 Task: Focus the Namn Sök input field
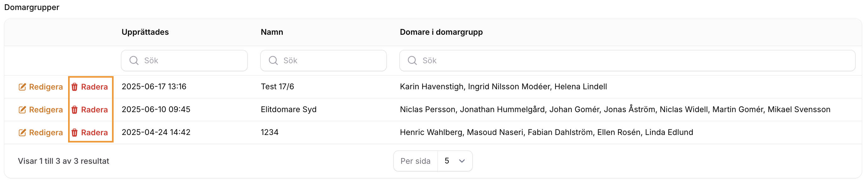pyautogui.click(x=324, y=60)
